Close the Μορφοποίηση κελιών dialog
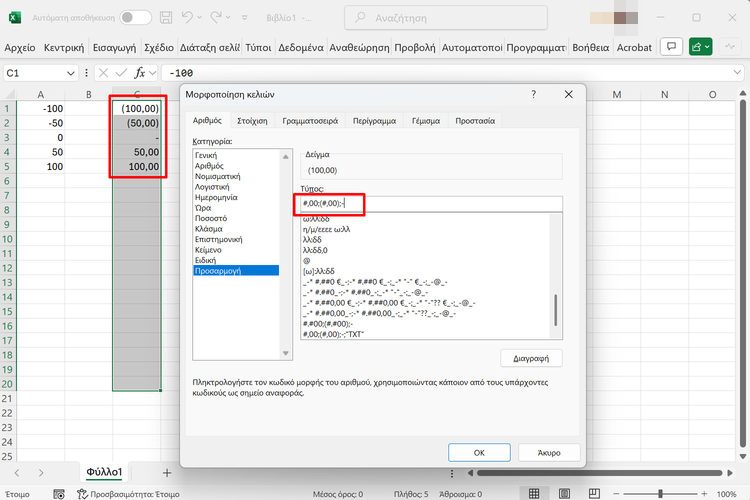750x500 pixels. [x=568, y=94]
